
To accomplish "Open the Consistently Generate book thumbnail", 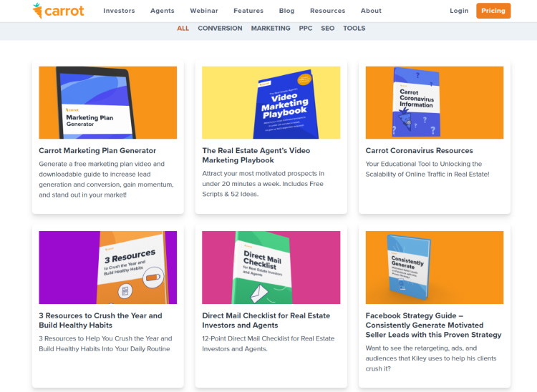I will pos(435,268).
